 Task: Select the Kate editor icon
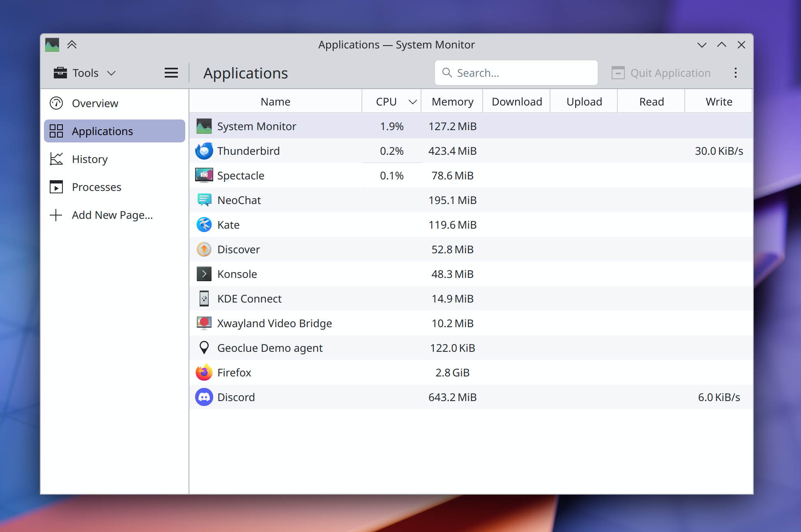(204, 225)
